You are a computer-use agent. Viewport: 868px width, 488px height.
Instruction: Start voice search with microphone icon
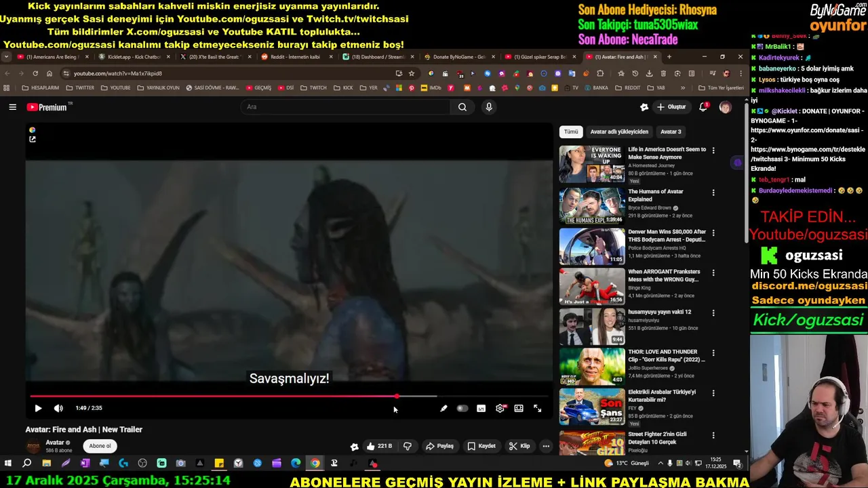[489, 107]
